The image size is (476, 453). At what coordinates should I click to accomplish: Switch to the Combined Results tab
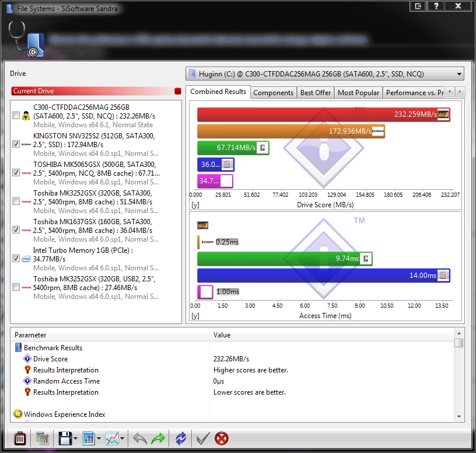pos(218,92)
